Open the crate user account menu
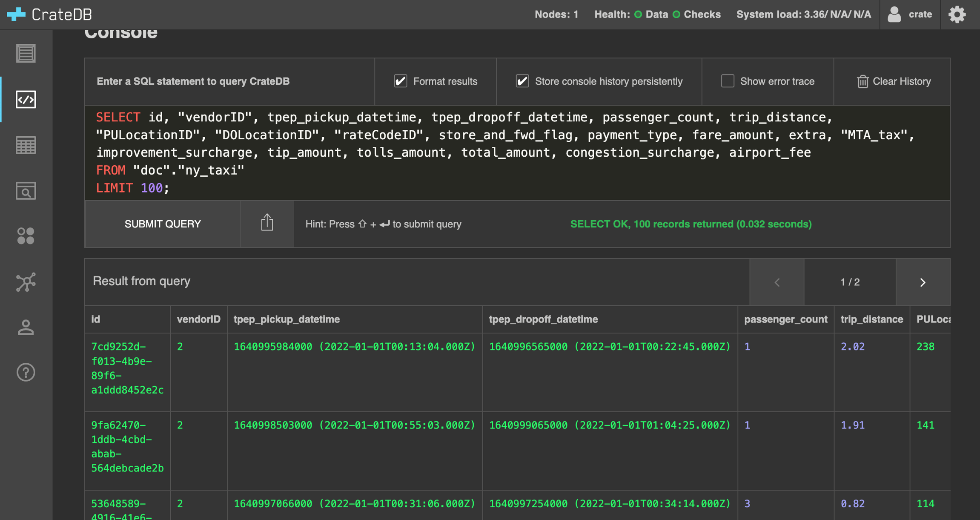This screenshot has height=520, width=980. pyautogui.click(x=910, y=14)
